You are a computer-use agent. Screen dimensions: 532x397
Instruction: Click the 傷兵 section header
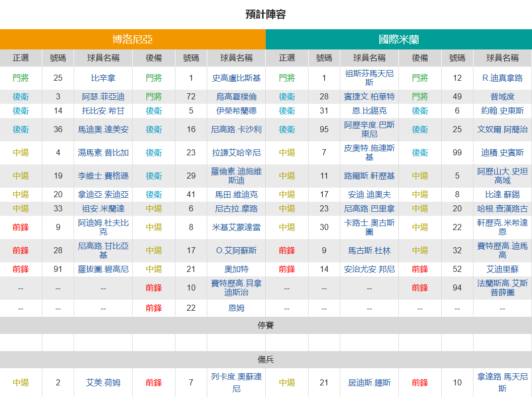(x=266, y=360)
